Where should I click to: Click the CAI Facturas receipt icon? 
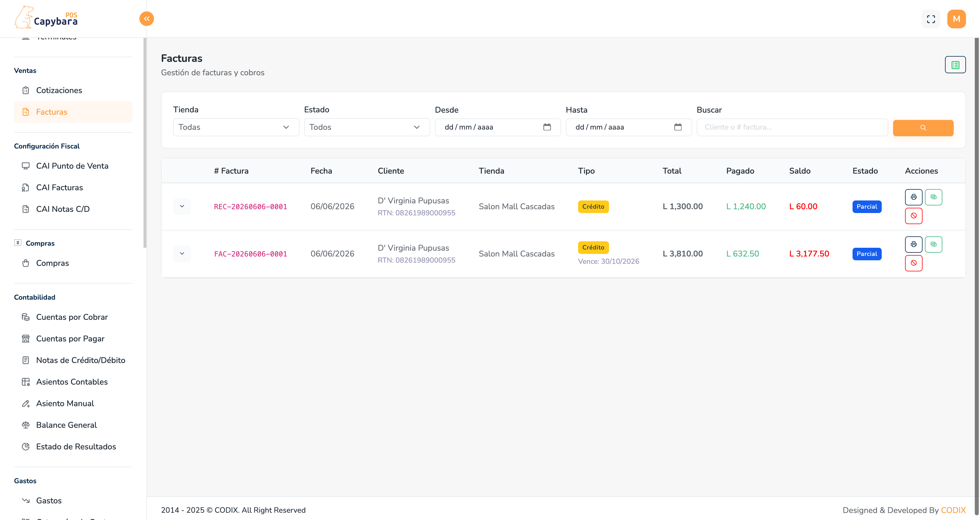[25, 188]
